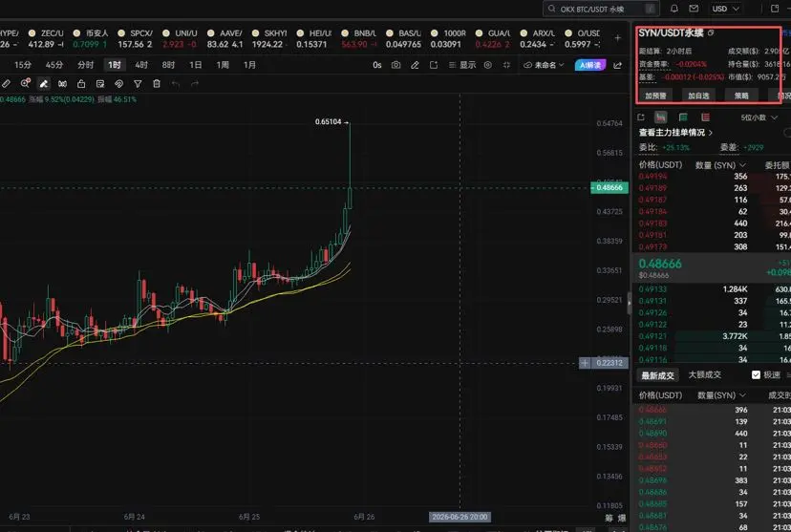The width and height of the screenshot is (791, 532).
Task: Select the AAVE ticker tab
Action: (x=225, y=39)
